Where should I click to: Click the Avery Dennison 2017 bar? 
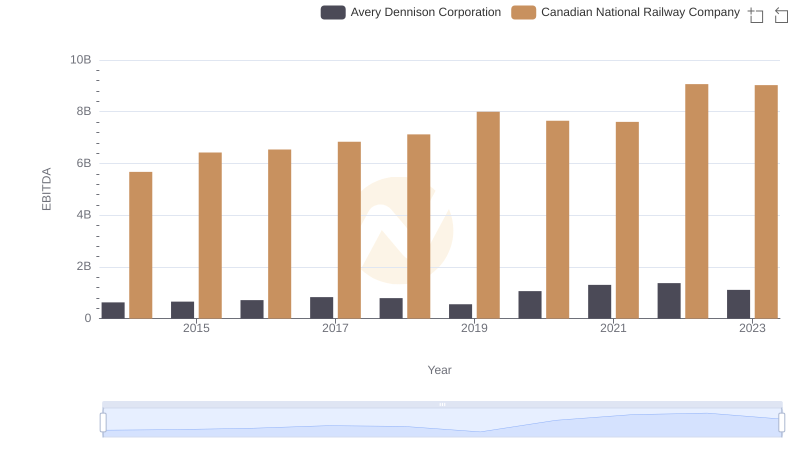[321, 308]
